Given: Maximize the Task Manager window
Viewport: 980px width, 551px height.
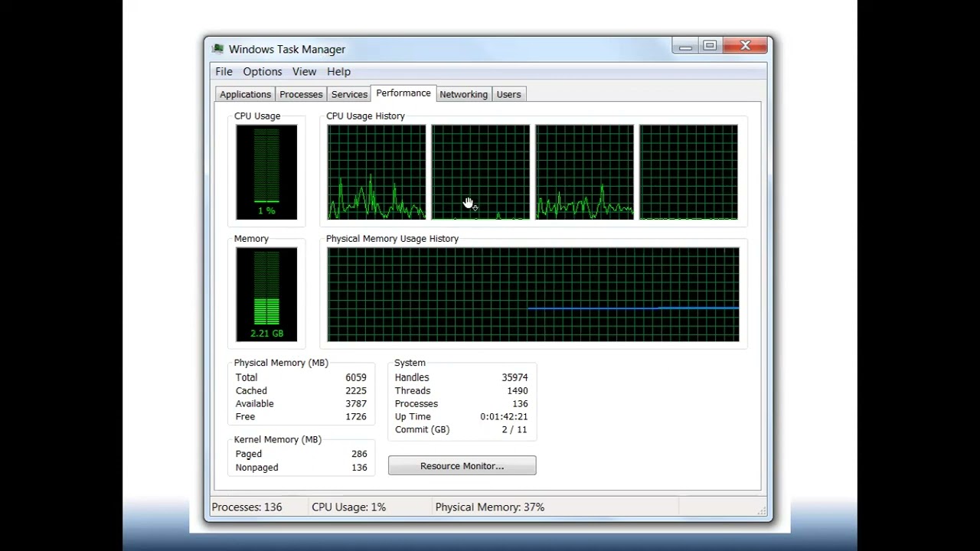Looking at the screenshot, I should [710, 46].
